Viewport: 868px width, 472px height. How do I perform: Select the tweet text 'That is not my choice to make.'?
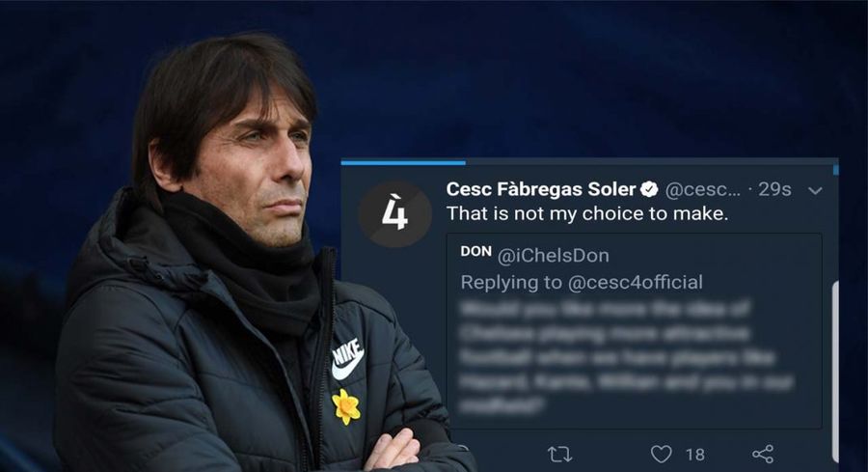click(587, 214)
